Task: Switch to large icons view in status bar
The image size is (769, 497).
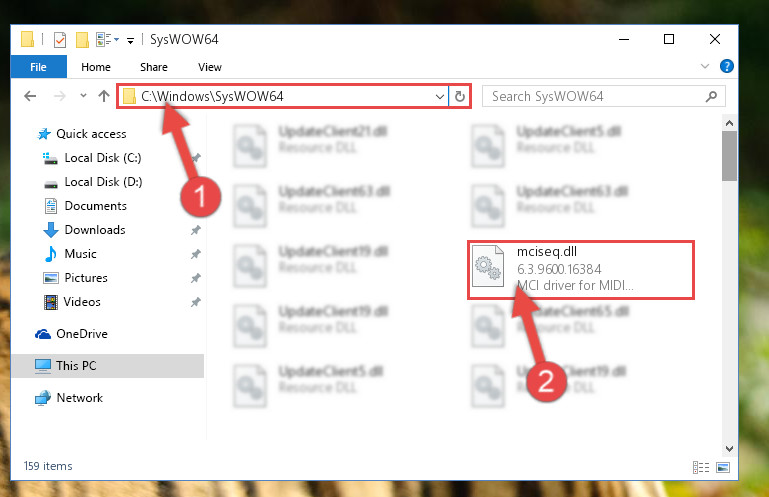Action: pos(723,468)
